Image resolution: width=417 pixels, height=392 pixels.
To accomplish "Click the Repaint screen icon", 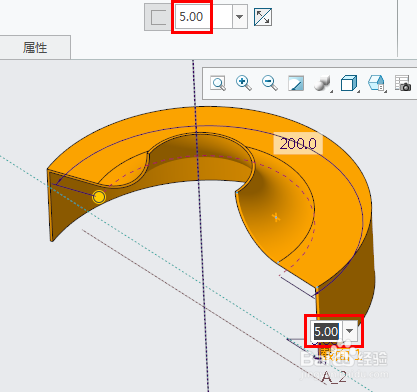I will (296, 83).
